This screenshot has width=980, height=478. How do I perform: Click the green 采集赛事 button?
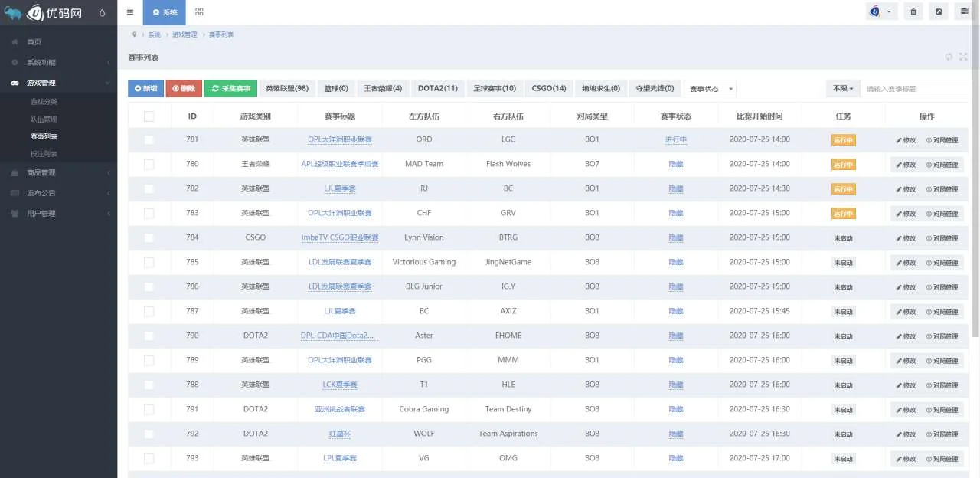pyautogui.click(x=230, y=89)
